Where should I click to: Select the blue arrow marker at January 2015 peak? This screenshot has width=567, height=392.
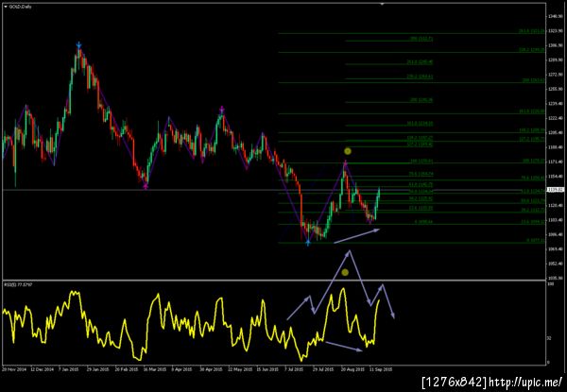78,45
